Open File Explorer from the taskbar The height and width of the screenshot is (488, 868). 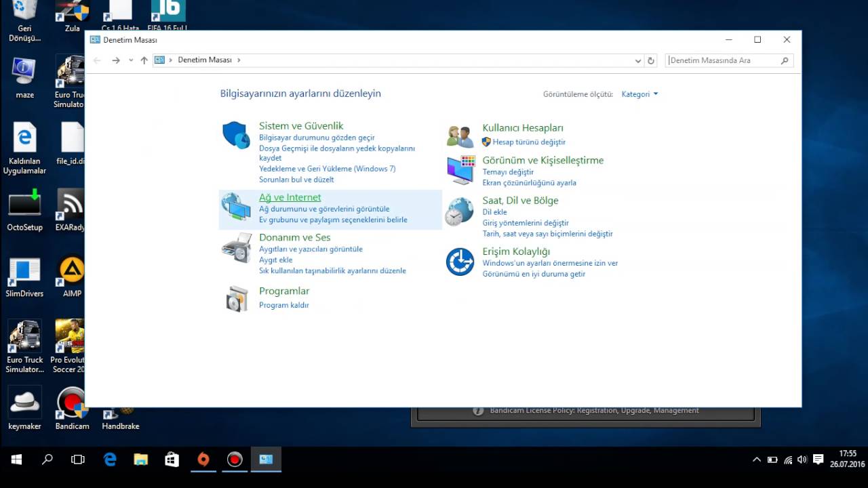pos(141,460)
